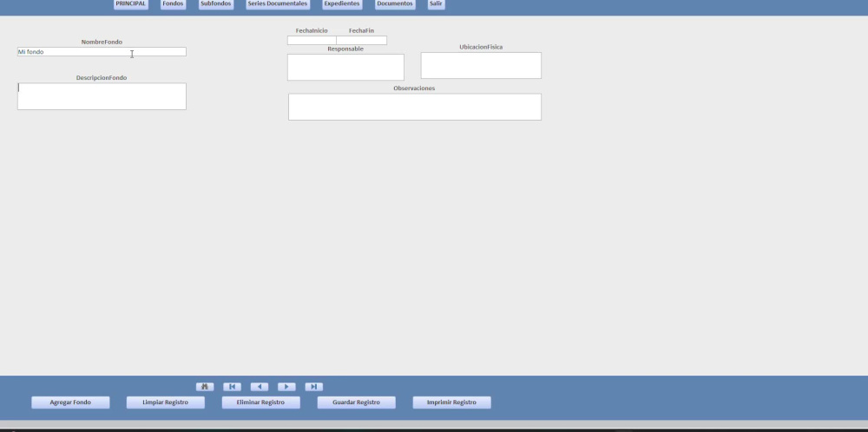Open the PRINCIPAL menu button

(x=131, y=3)
